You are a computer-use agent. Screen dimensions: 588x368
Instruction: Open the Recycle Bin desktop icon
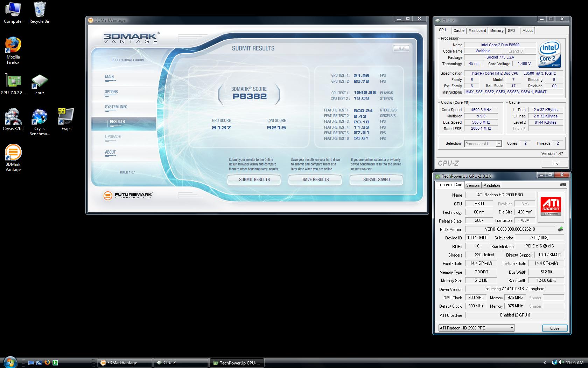pos(40,13)
